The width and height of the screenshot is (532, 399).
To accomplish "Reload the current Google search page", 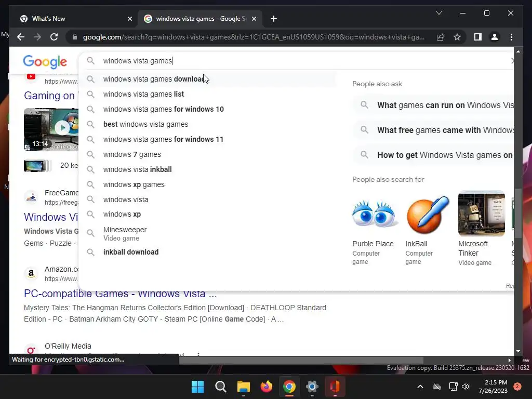I will pyautogui.click(x=54, y=37).
